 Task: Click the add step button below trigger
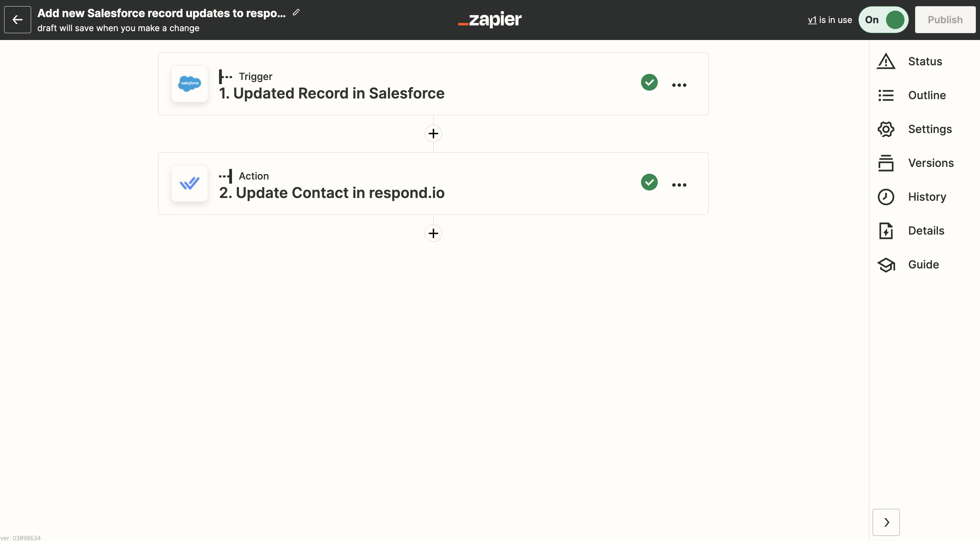click(433, 133)
